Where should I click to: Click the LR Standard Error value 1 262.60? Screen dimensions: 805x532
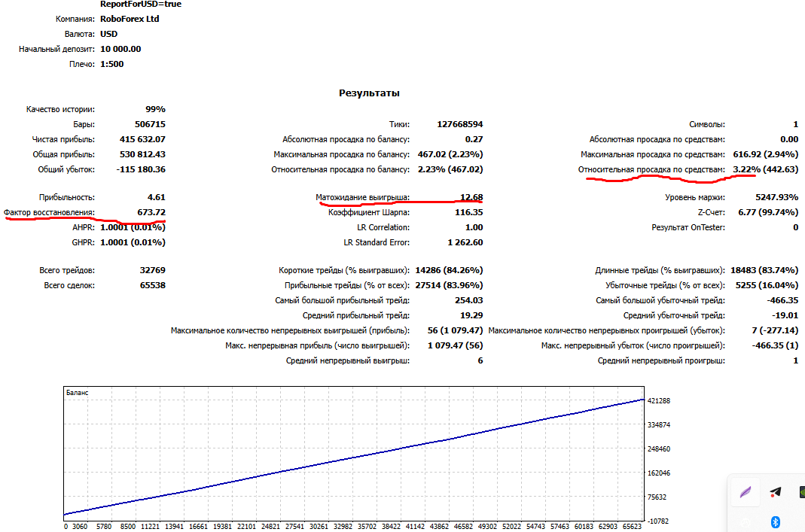[465, 242]
